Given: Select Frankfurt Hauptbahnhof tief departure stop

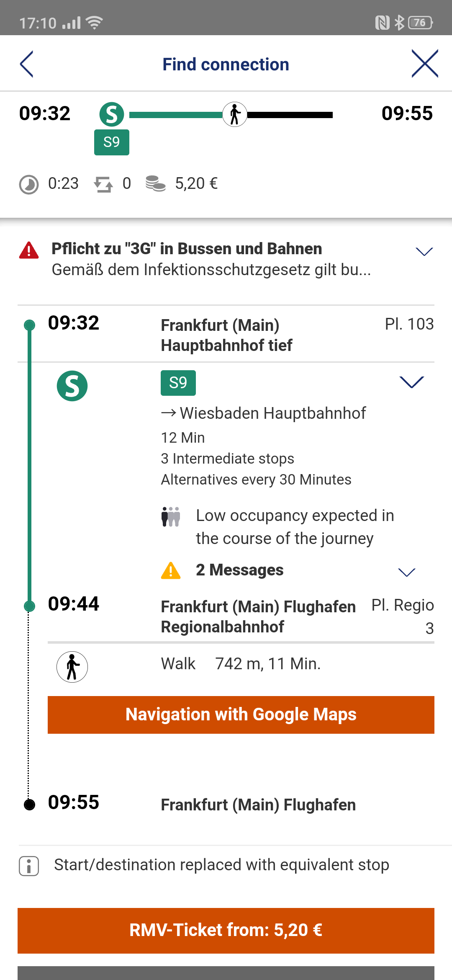Looking at the screenshot, I should pyautogui.click(x=226, y=335).
